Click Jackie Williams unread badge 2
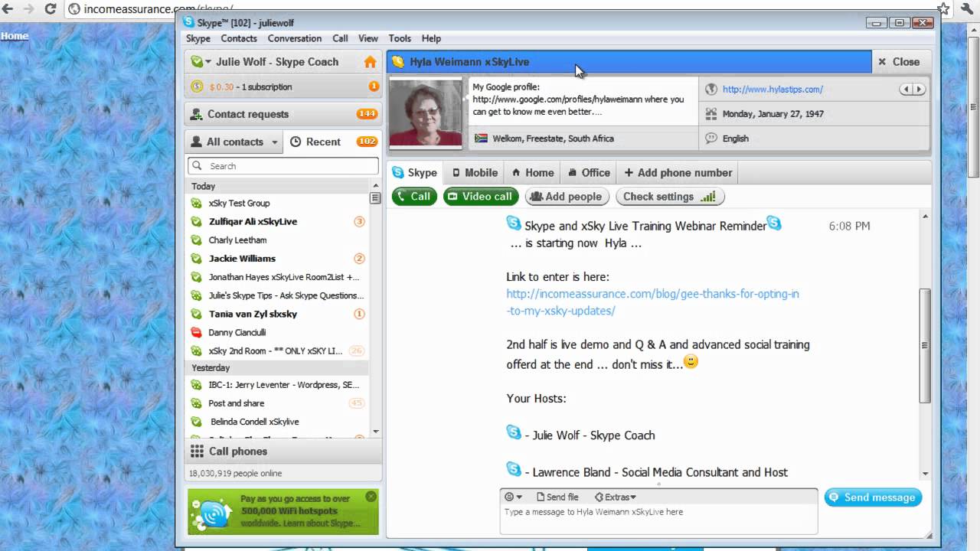The height and width of the screenshot is (551, 980). coord(359,259)
